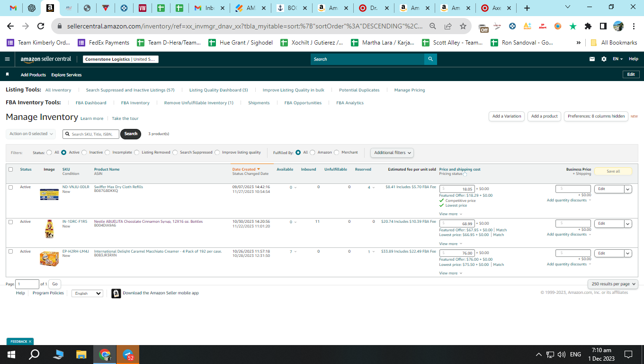
Task: Click the Amazon mobile app logo icon
Action: (x=116, y=293)
